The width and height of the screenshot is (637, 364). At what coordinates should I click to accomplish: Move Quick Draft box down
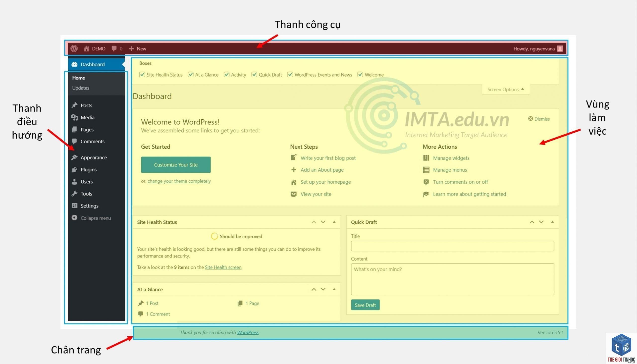[x=541, y=222]
